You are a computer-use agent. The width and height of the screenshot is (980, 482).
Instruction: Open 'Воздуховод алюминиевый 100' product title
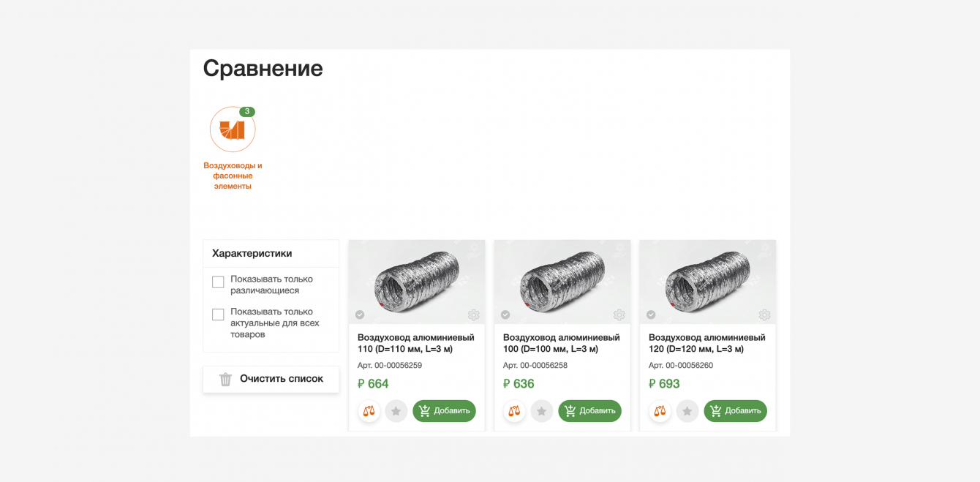561,343
